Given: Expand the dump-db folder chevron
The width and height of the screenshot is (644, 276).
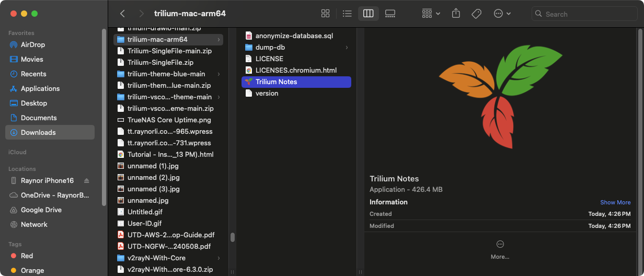Looking at the screenshot, I should coord(347,47).
